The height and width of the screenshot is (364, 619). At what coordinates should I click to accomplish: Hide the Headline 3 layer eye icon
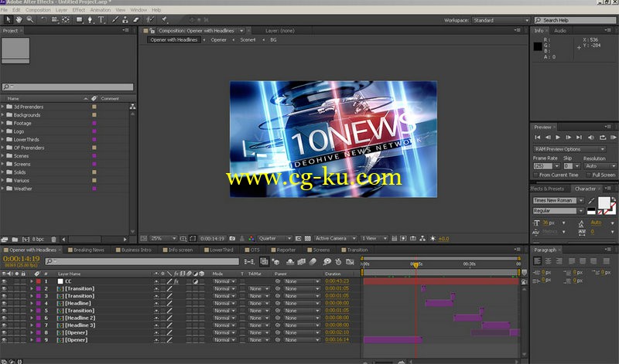click(4, 325)
